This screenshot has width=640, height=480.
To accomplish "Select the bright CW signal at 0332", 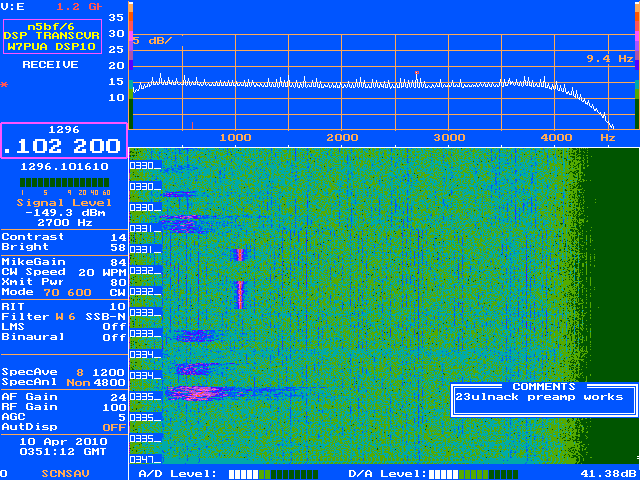I will point(240,295).
